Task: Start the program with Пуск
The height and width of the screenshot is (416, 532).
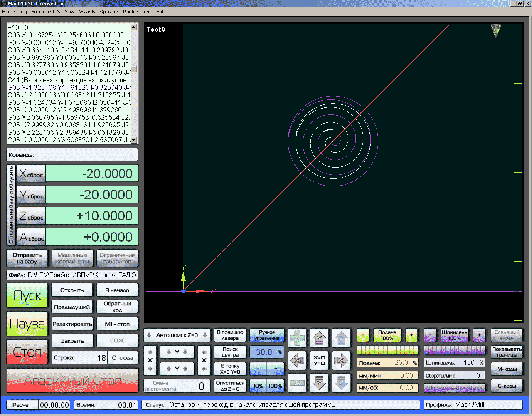Action: 27,296
